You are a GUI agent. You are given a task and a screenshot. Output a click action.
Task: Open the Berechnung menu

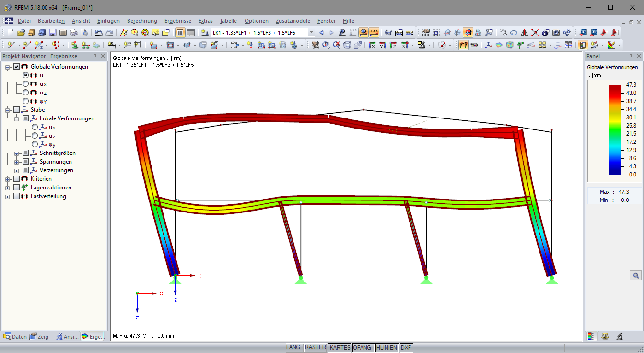(x=142, y=21)
